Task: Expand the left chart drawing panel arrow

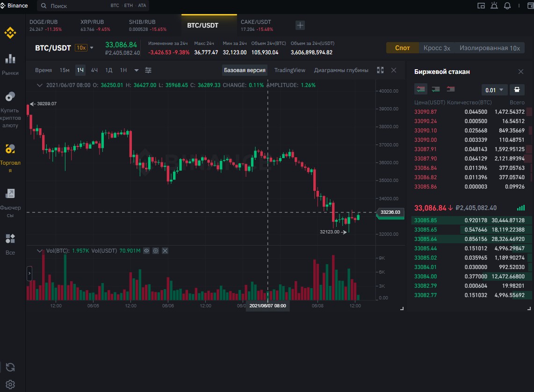Action: pos(29,273)
